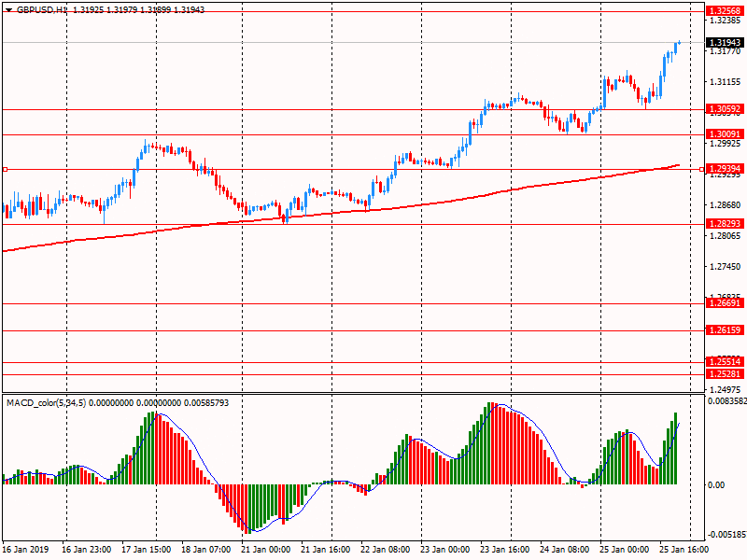Click the current price label 1.31943
The height and width of the screenshot is (560, 747).
[x=726, y=42]
